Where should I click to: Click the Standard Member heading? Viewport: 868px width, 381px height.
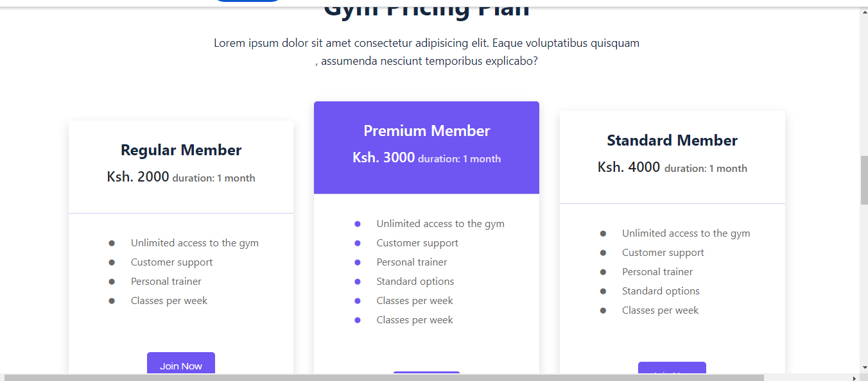672,140
